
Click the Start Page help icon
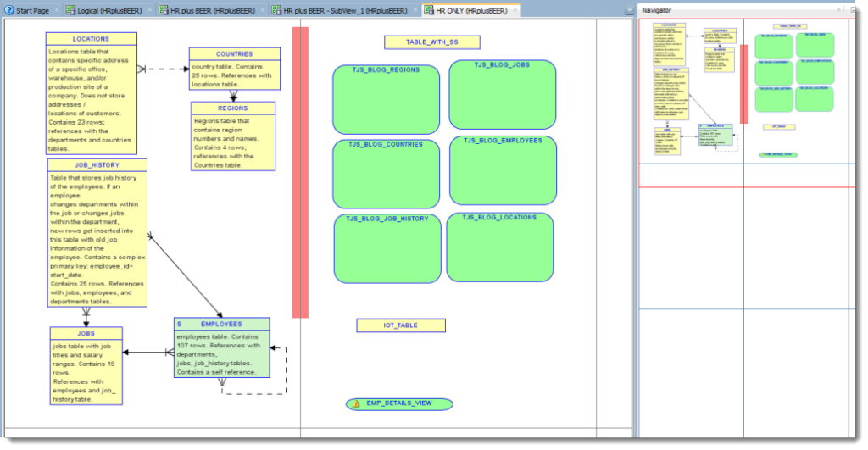[x=9, y=10]
